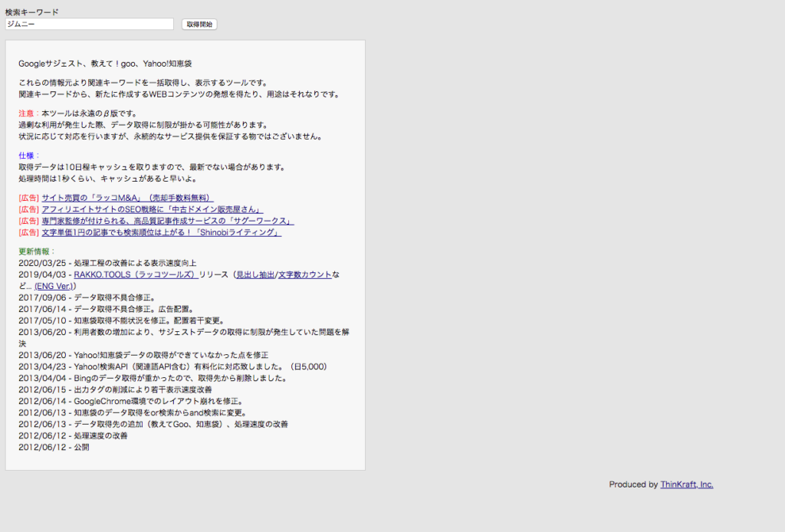Open the ThinKraft, Inc. link
Image resolution: width=785 pixels, height=532 pixels.
(x=686, y=484)
